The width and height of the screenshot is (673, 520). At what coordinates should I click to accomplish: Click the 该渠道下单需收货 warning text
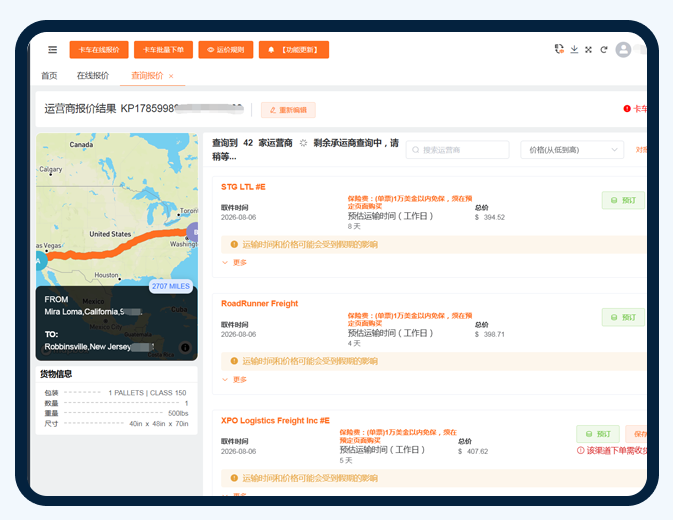[x=612, y=451]
